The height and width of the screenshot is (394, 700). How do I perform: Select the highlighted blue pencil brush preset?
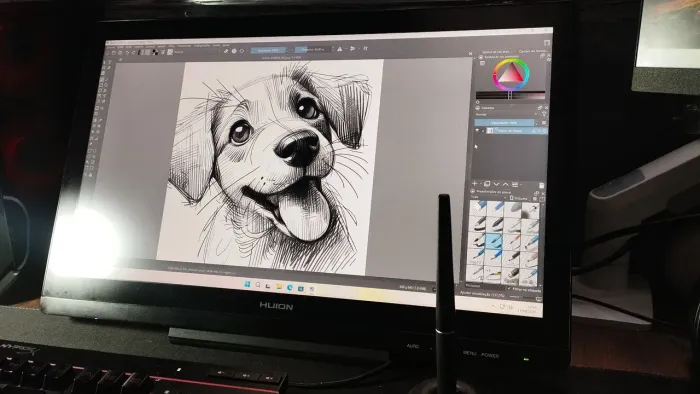click(x=493, y=241)
